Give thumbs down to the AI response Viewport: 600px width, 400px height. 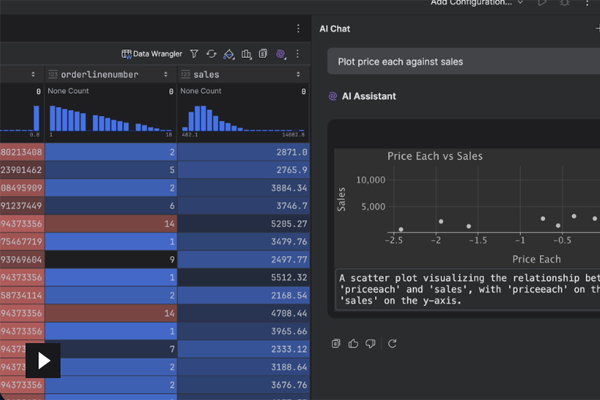click(370, 344)
